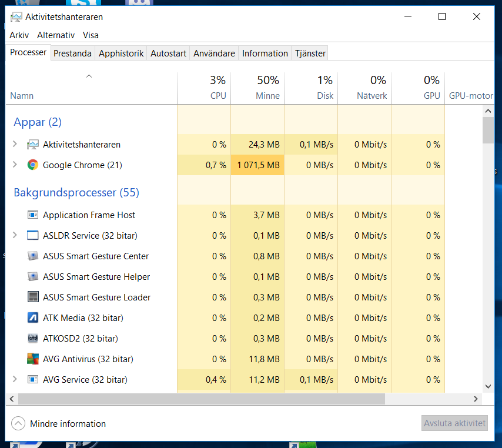Click the horizontal scrollbar left arrow
The image size is (502, 448).
(12, 399)
